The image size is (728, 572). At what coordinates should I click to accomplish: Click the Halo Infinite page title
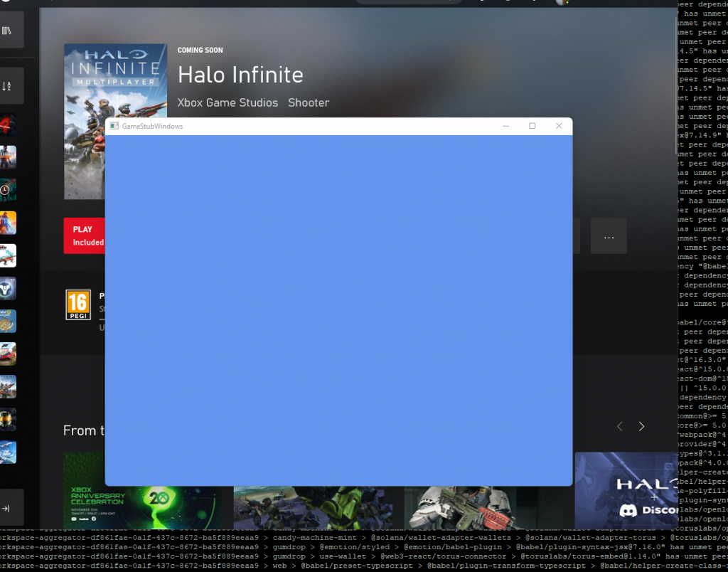coord(240,75)
